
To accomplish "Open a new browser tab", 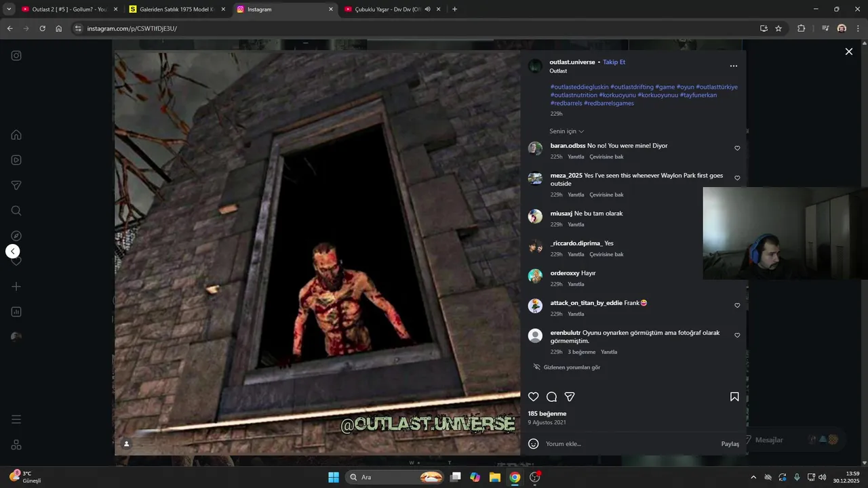I will pos(454,9).
